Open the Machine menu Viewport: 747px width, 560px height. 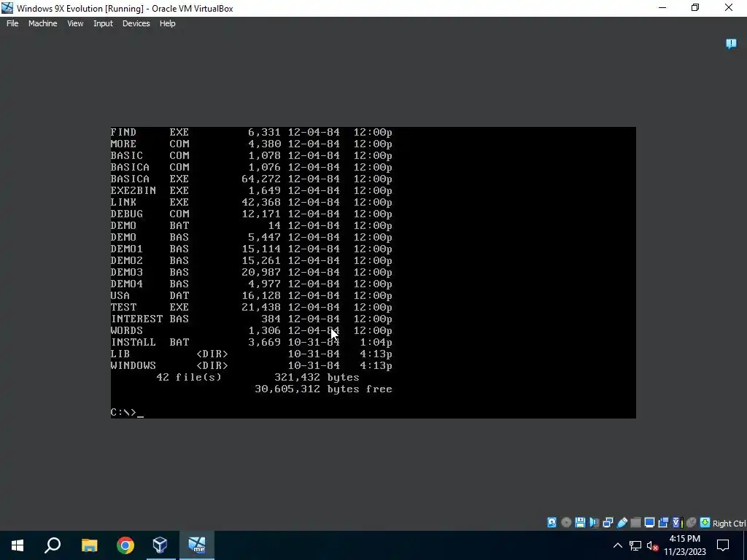click(x=42, y=23)
